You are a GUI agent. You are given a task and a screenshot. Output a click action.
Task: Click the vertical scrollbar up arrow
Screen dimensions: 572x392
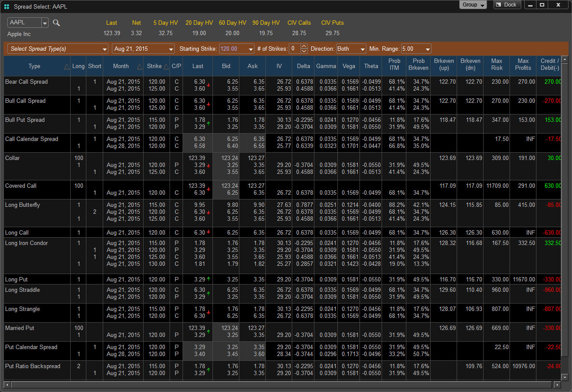click(x=565, y=59)
